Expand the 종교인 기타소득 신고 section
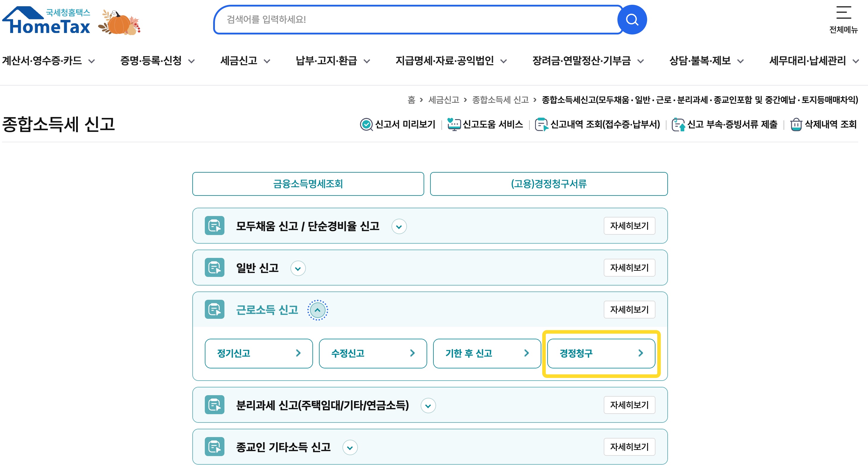 coord(350,447)
